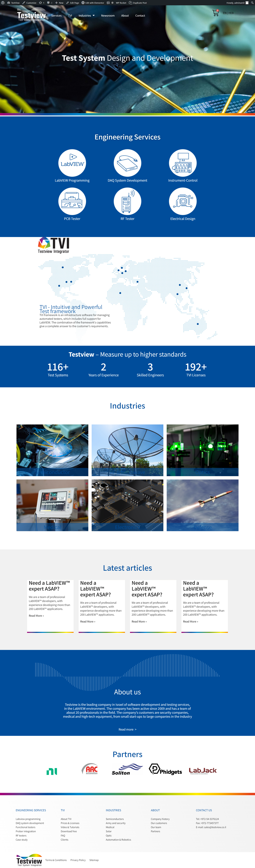This screenshot has width=255, height=868.
Task: Click the Electrical Design icon
Action: point(183,201)
